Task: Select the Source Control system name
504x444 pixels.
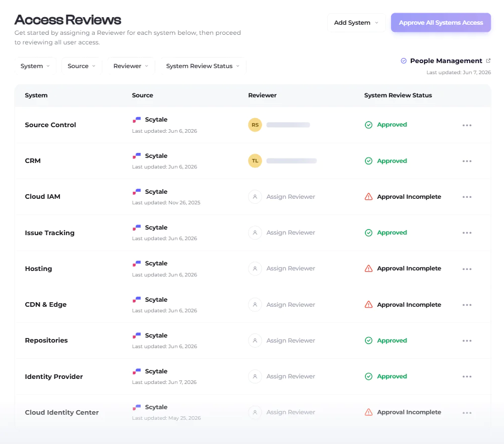Action: coord(50,125)
